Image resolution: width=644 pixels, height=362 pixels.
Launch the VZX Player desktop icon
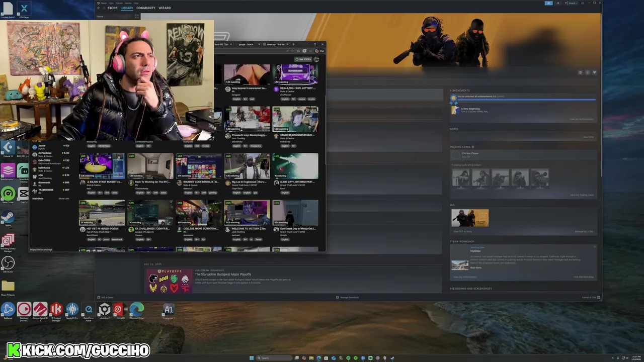[24, 10]
